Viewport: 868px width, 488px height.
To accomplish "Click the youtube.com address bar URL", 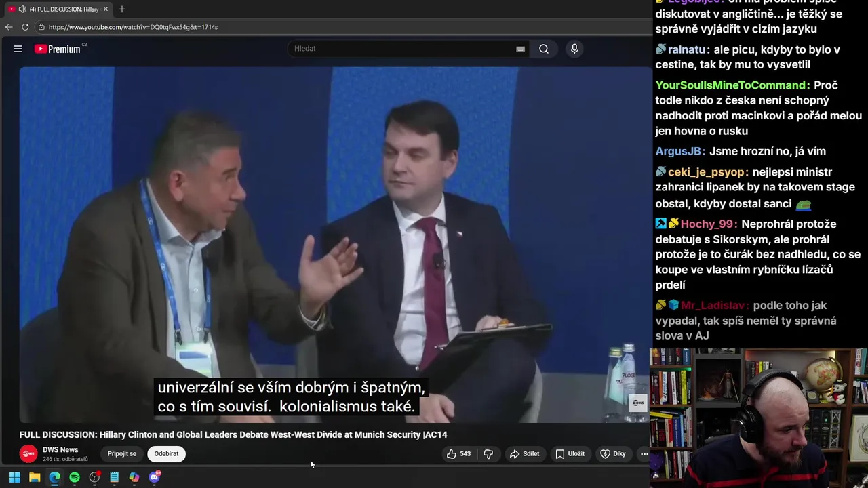I will point(133,27).
